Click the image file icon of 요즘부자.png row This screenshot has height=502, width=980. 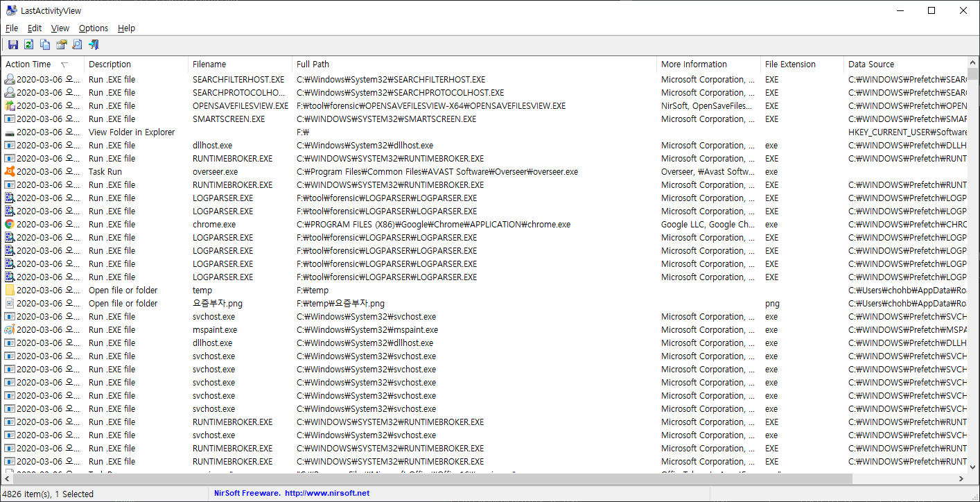click(10, 304)
